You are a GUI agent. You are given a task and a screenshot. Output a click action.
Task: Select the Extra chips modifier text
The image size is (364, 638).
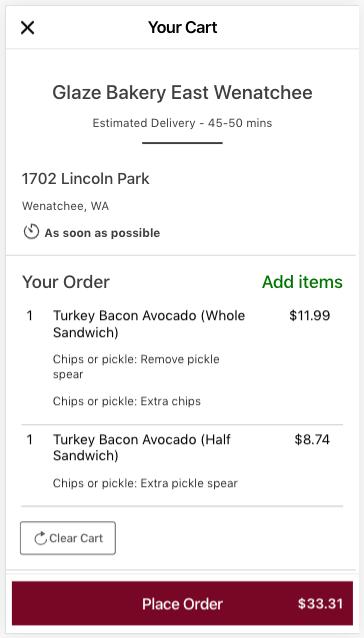(126, 401)
